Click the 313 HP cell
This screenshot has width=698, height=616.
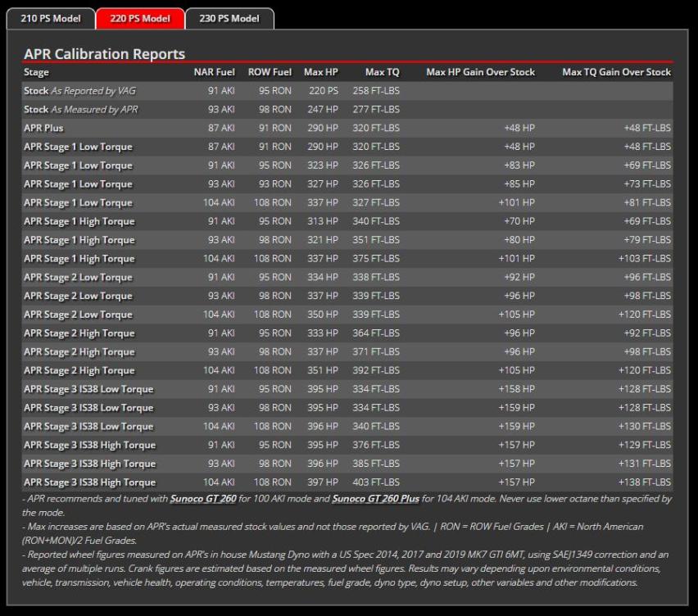coord(323,221)
